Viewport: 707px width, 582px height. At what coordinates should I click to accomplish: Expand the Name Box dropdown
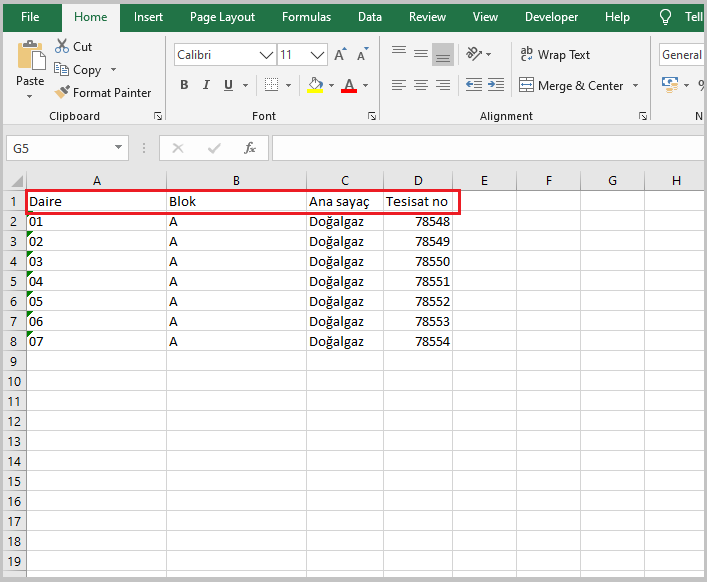118,147
